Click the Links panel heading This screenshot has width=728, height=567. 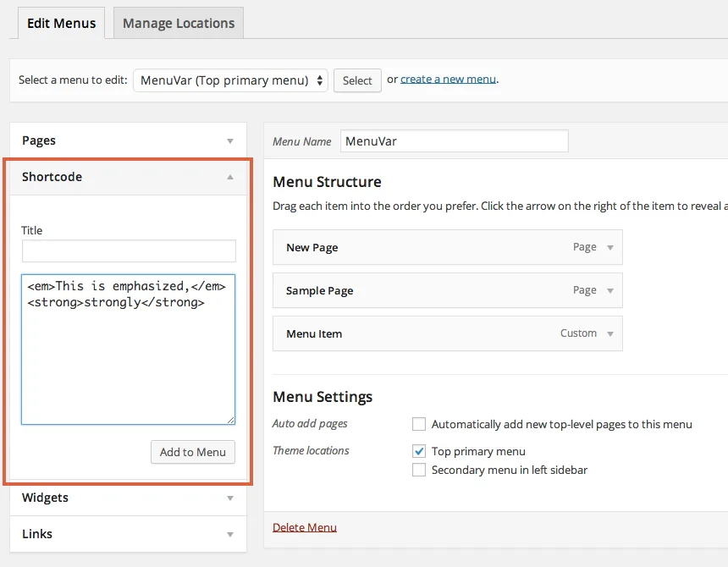37,534
